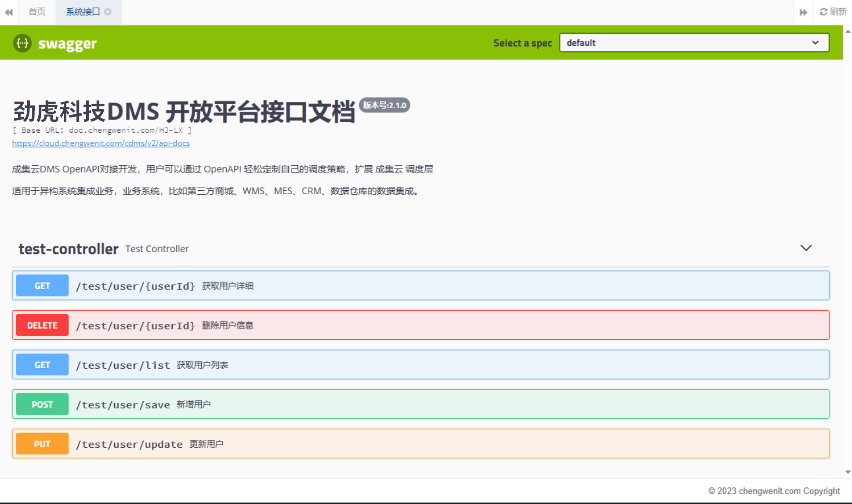This screenshot has height=504, width=852.
Task: Collapse the test-controller section chevron
Action: click(x=805, y=248)
